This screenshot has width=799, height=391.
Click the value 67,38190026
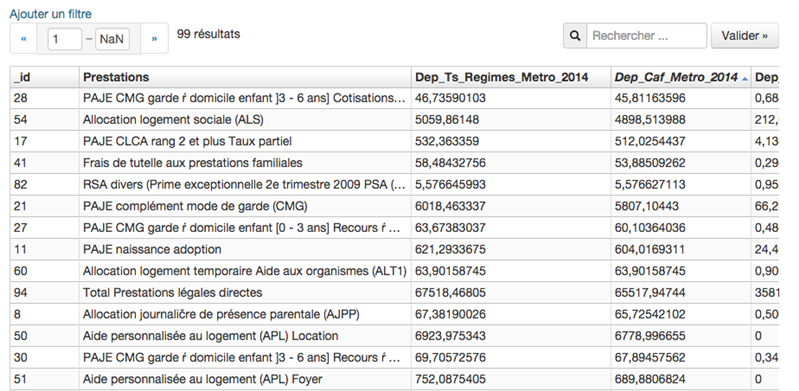pos(450,315)
